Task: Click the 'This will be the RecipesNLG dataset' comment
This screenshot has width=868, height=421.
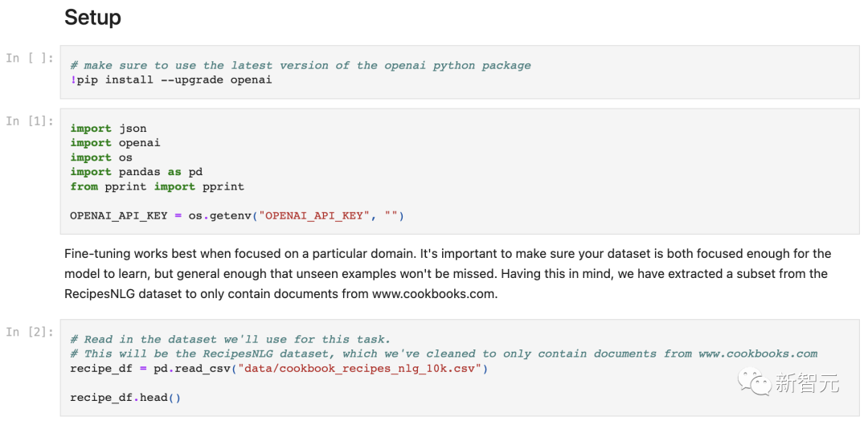Action: pos(443,354)
